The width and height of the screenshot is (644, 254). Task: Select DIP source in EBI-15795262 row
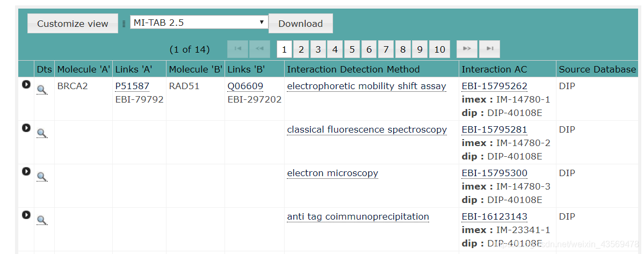click(567, 86)
